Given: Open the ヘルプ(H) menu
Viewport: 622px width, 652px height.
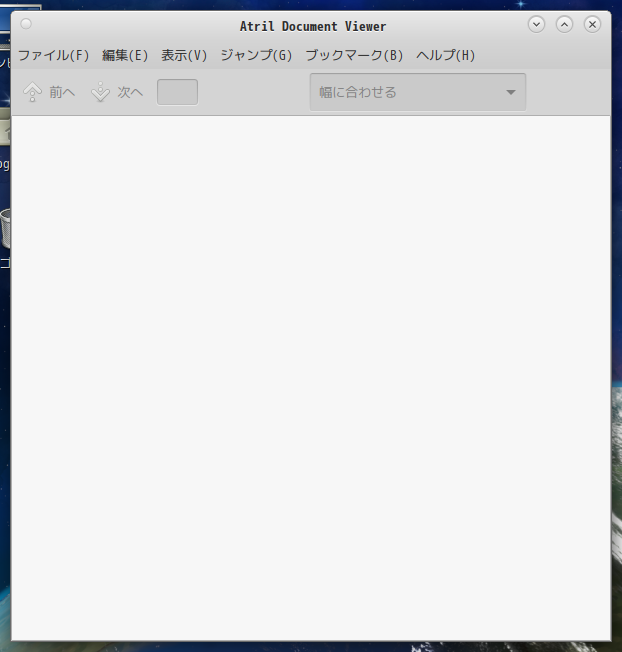Looking at the screenshot, I should pyautogui.click(x=446, y=55).
